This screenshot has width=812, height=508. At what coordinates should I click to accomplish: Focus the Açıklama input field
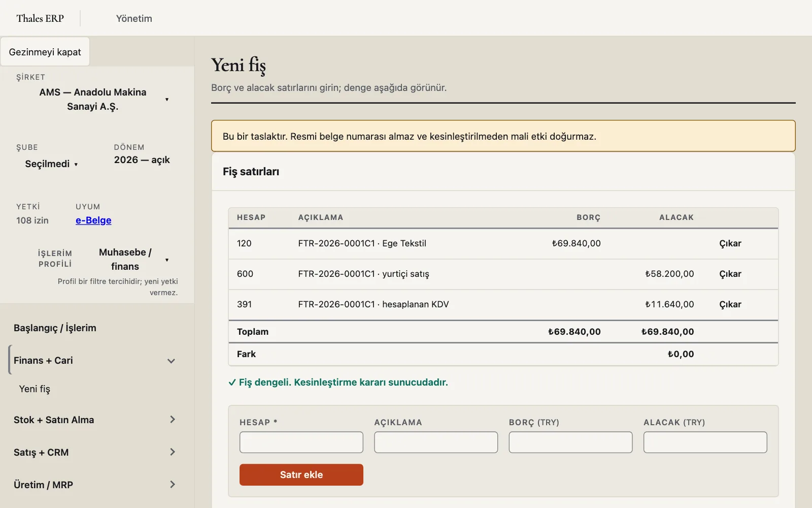[436, 442]
